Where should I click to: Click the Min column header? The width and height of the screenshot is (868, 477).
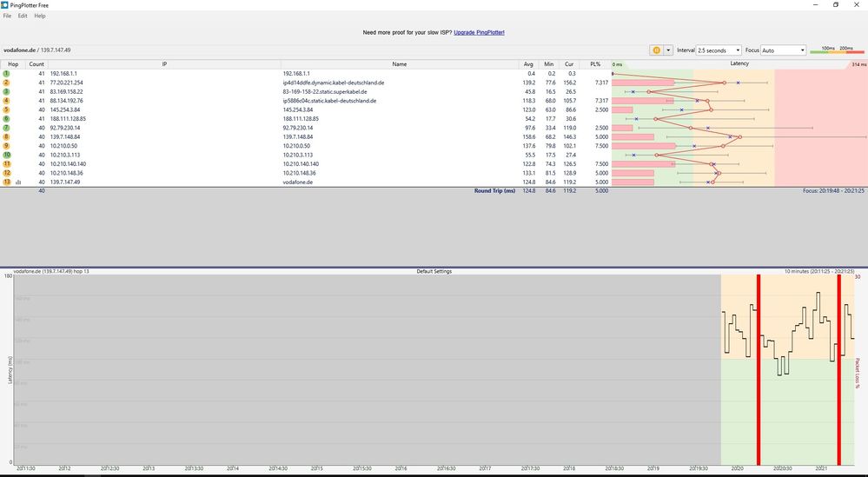[548, 64]
